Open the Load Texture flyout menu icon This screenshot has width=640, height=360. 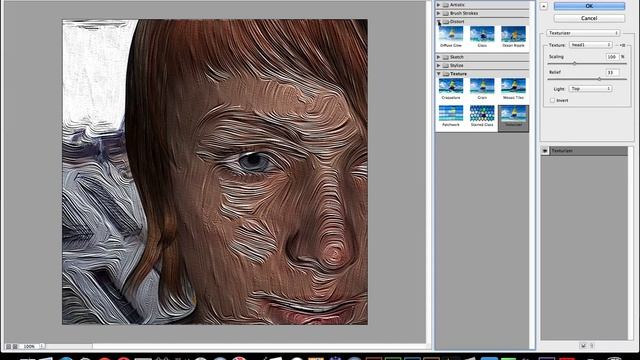click(622, 45)
